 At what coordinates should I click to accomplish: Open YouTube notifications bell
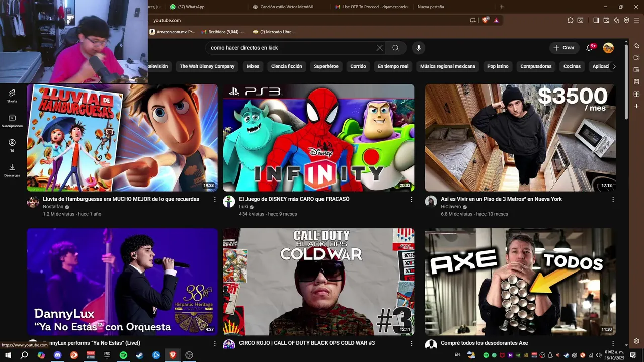click(x=589, y=48)
